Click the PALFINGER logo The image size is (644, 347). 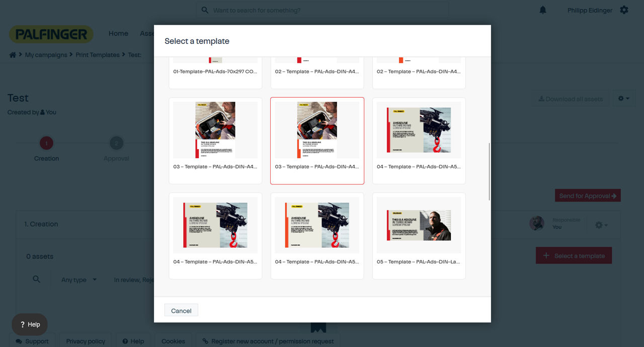pyautogui.click(x=51, y=34)
